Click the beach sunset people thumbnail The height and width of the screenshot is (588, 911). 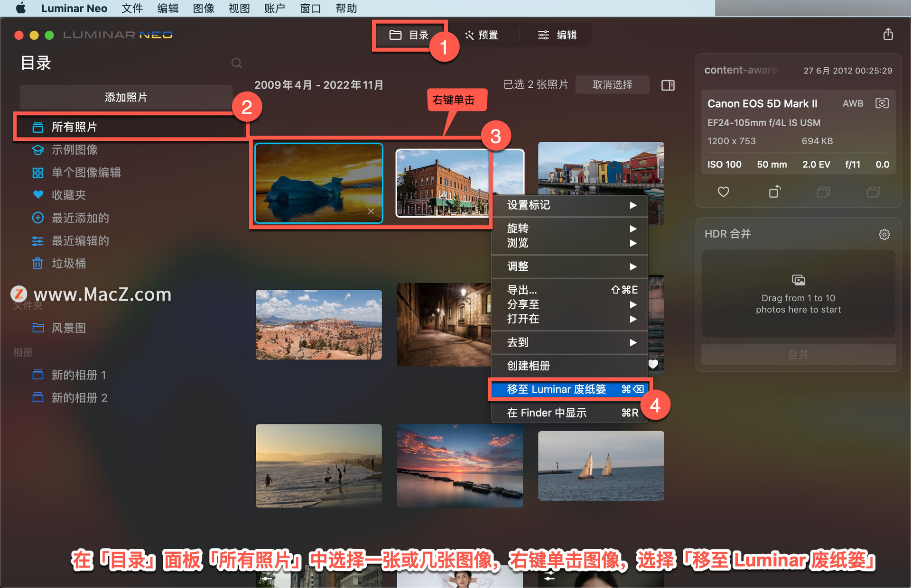pyautogui.click(x=319, y=466)
